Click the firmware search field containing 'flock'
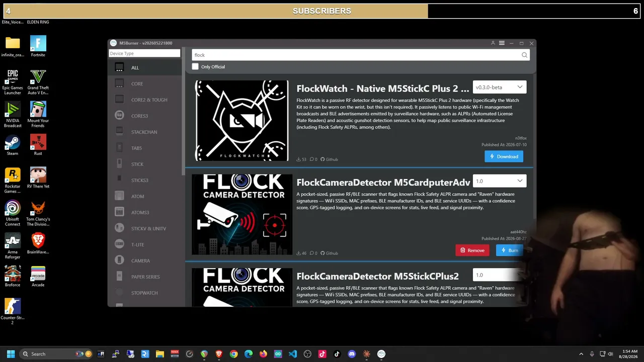The width and height of the screenshot is (644, 362). tap(360, 55)
